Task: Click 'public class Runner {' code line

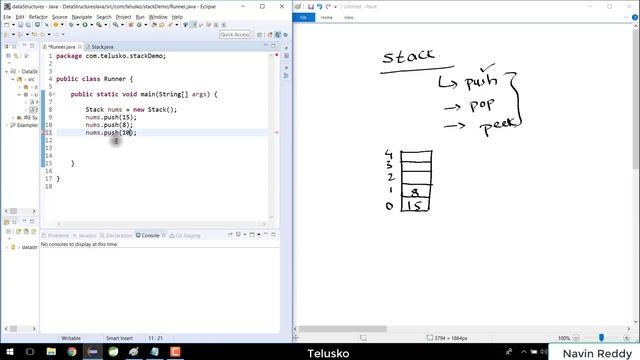Action: coord(94,79)
